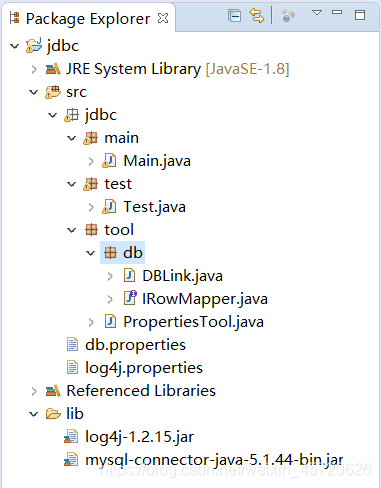
Task: Select the tool package label
Action: [119, 230]
